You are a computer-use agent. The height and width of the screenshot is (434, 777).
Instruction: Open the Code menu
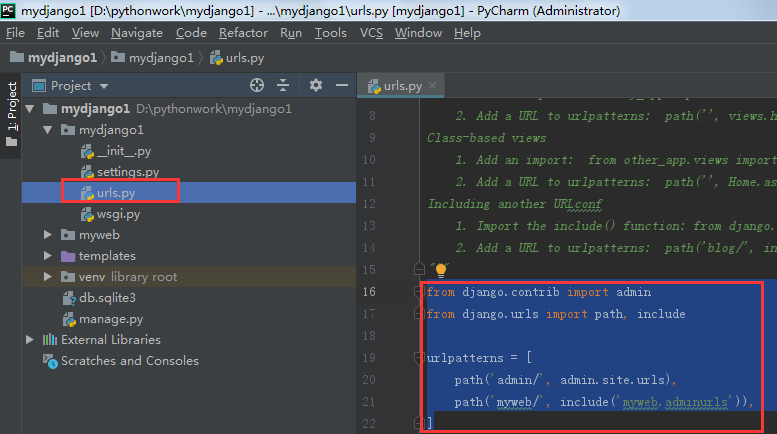tap(191, 33)
